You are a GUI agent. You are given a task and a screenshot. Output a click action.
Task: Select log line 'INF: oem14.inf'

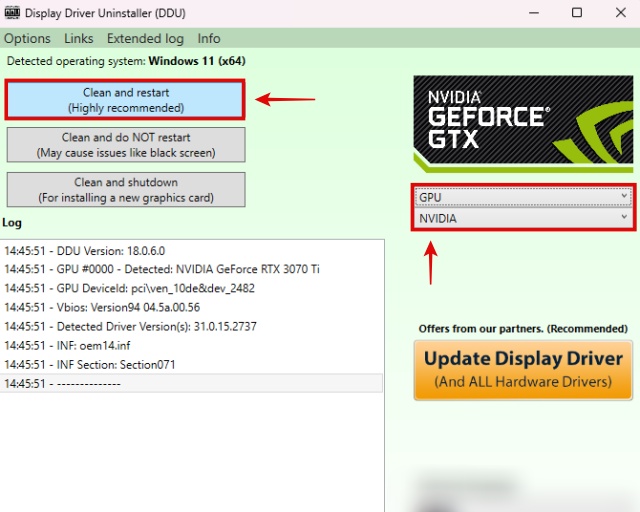pyautogui.click(x=191, y=346)
